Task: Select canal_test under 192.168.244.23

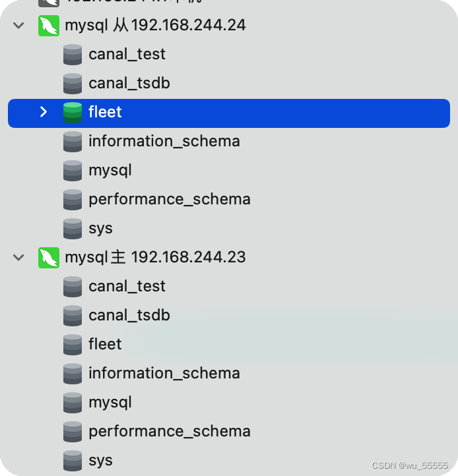Action: coord(127,286)
